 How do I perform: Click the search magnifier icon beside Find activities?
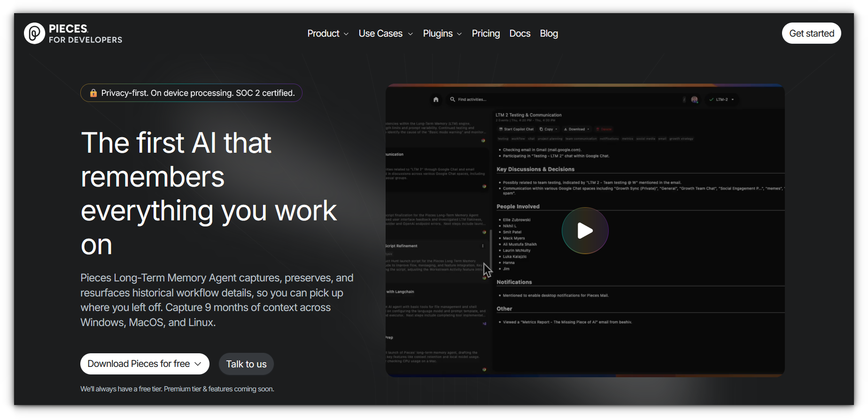click(452, 100)
